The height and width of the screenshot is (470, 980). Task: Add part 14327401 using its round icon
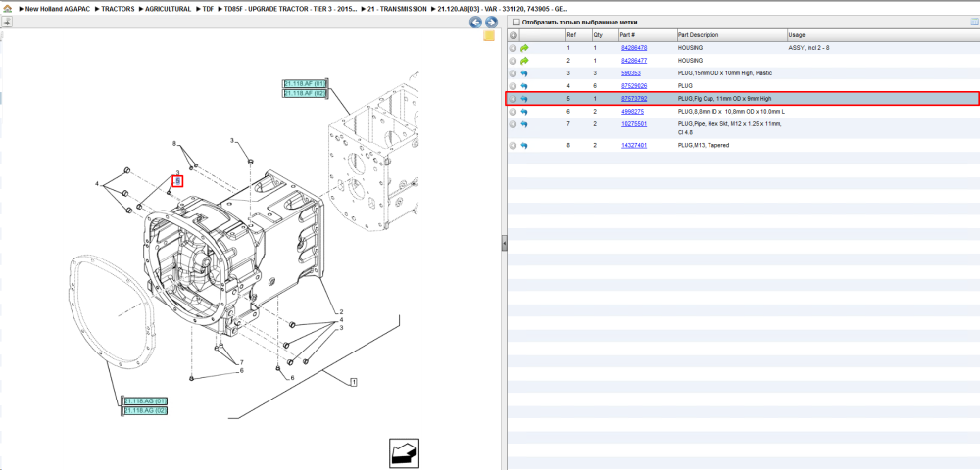tap(514, 146)
